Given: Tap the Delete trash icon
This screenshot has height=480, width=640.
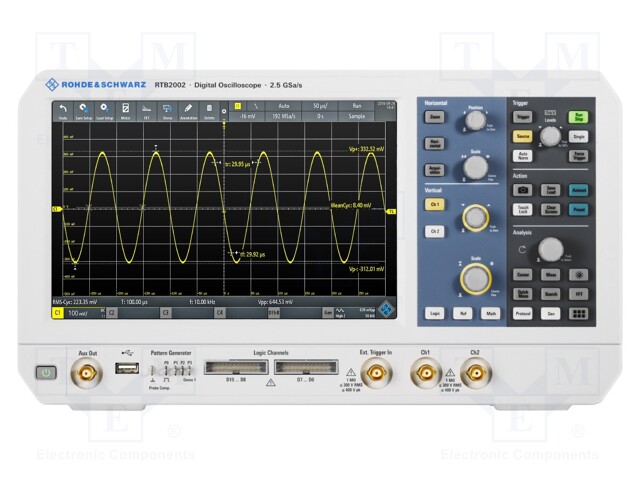Looking at the screenshot, I should 209,109.
